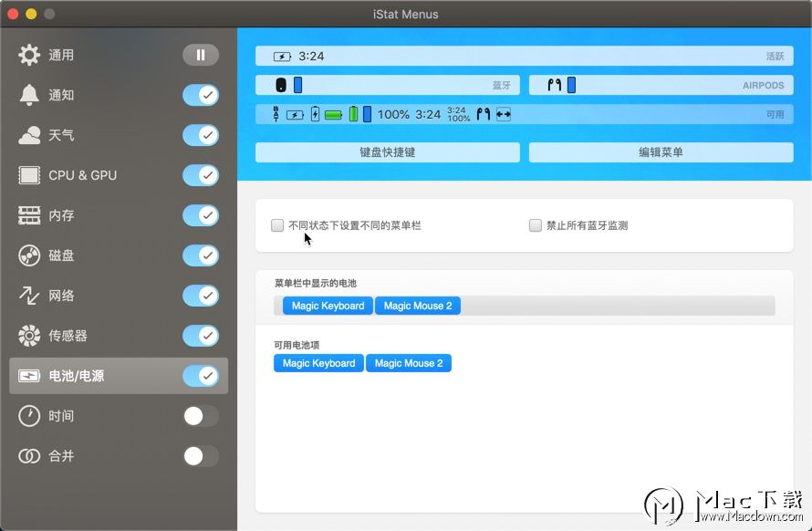Toggle the CPU & GPU switch
This screenshot has width=812, height=531.
[x=201, y=175]
